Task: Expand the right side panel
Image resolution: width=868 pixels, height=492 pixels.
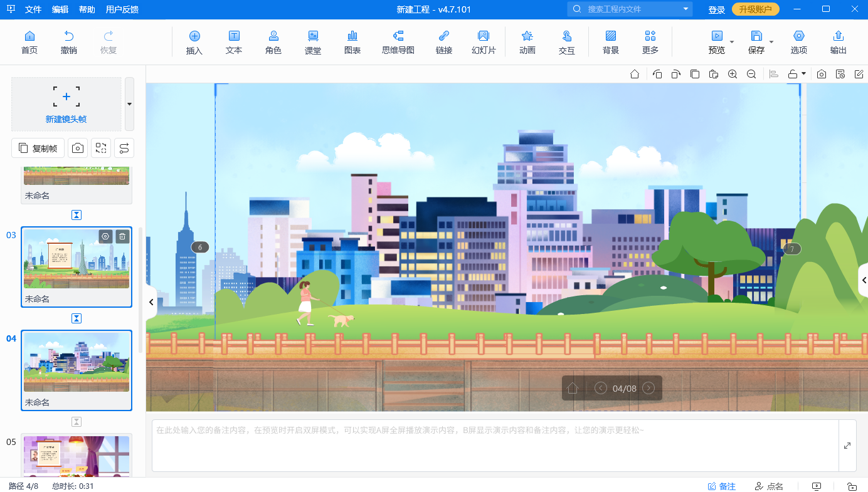Action: pos(864,280)
